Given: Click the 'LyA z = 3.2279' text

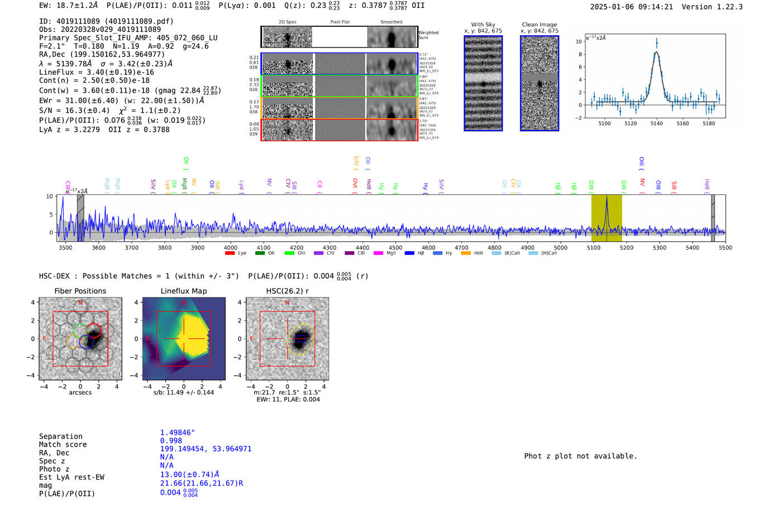Looking at the screenshot, I should tap(69, 130).
